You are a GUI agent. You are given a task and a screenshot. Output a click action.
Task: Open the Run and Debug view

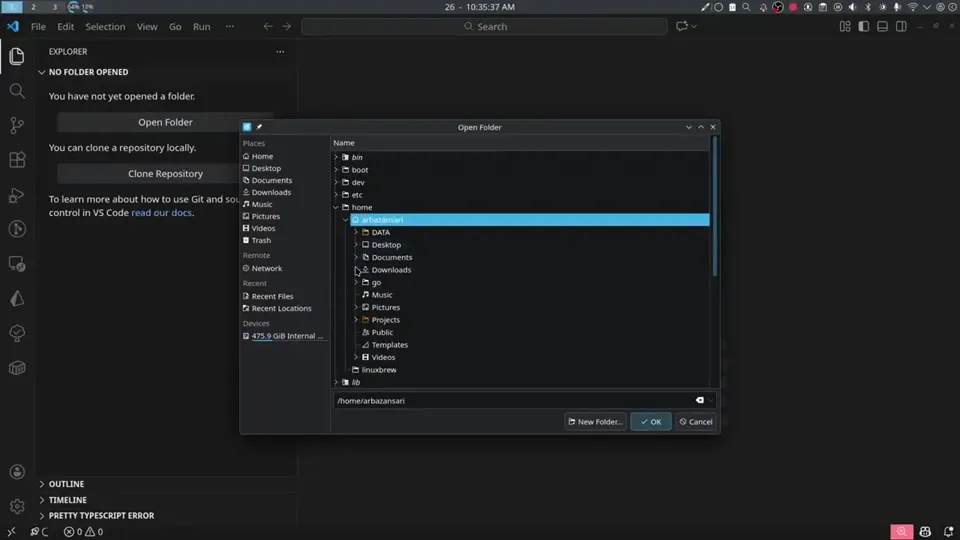[x=17, y=195]
